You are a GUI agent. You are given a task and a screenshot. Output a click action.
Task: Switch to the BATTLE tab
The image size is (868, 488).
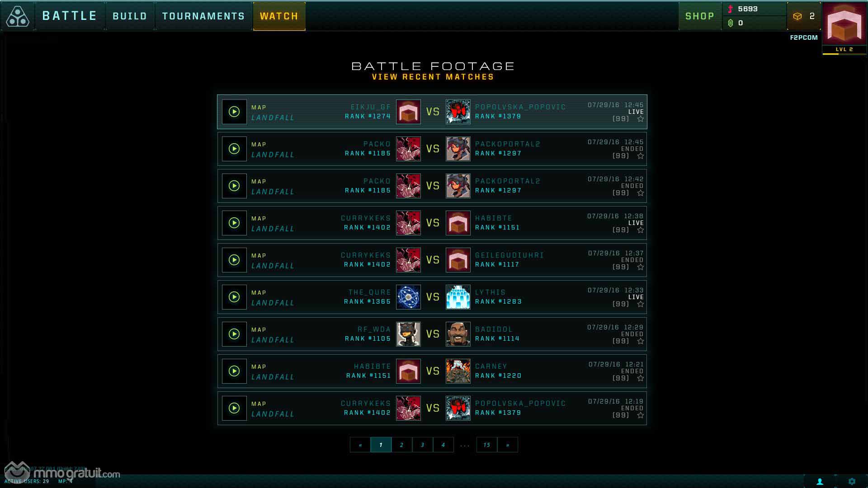70,16
